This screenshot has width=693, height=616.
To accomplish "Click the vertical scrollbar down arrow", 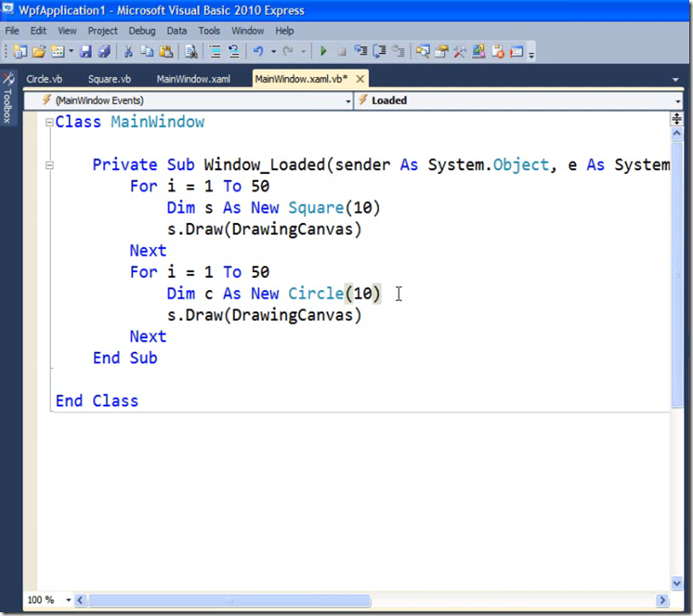I will (x=676, y=583).
